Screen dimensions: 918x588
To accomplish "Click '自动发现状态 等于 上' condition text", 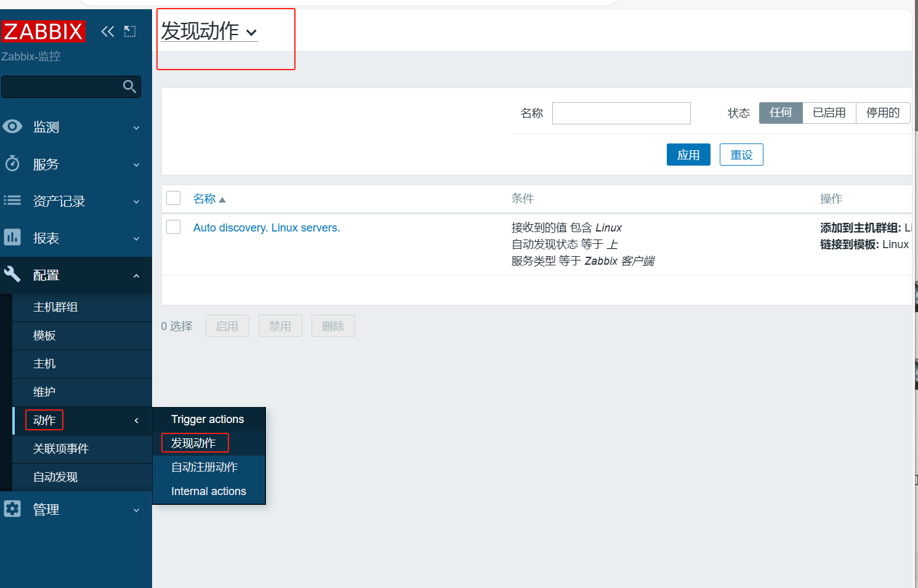I will pyautogui.click(x=565, y=244).
